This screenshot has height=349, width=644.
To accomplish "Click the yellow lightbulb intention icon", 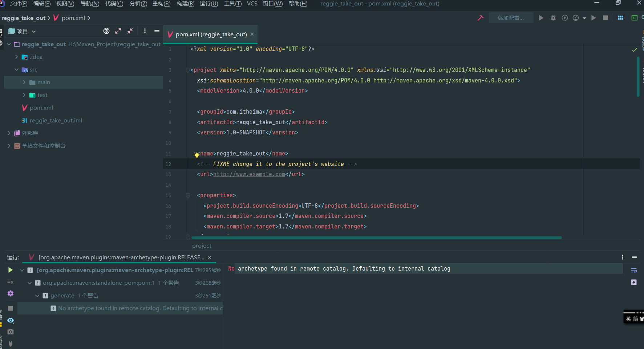I will coord(197,155).
